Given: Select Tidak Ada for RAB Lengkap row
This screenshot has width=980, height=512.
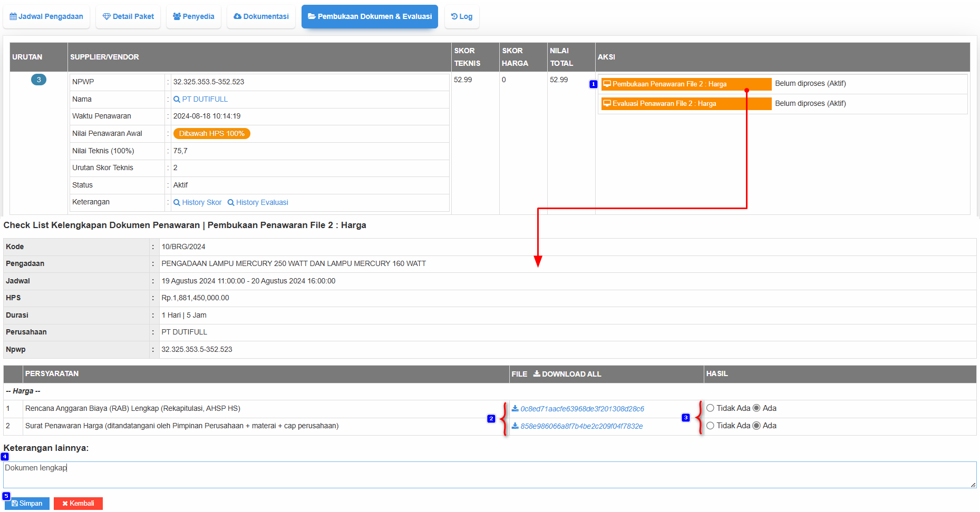Looking at the screenshot, I should point(710,408).
